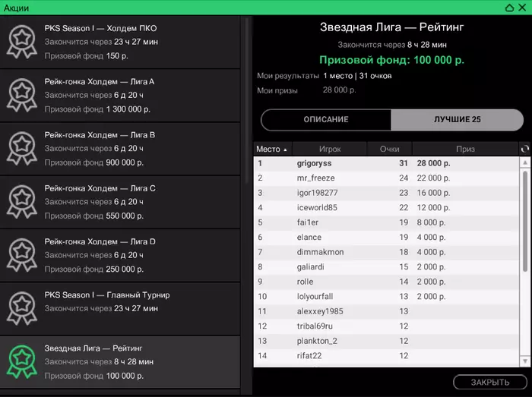
Task: Select player fai1er row
Action: pyautogui.click(x=386, y=222)
